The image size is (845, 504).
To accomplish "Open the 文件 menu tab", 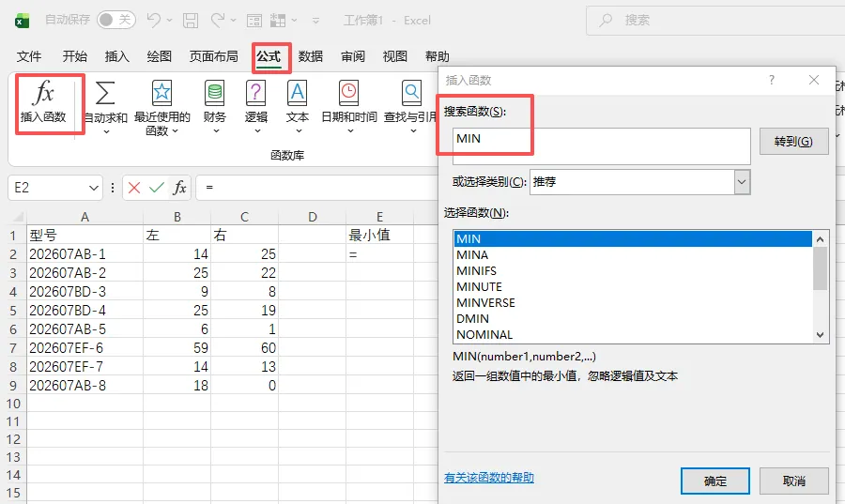I will 29,56.
